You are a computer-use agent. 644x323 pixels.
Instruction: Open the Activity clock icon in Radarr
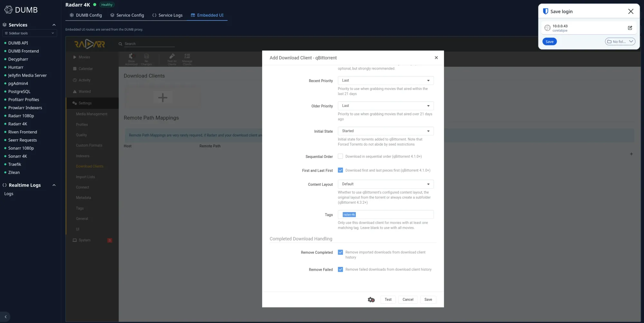click(75, 80)
